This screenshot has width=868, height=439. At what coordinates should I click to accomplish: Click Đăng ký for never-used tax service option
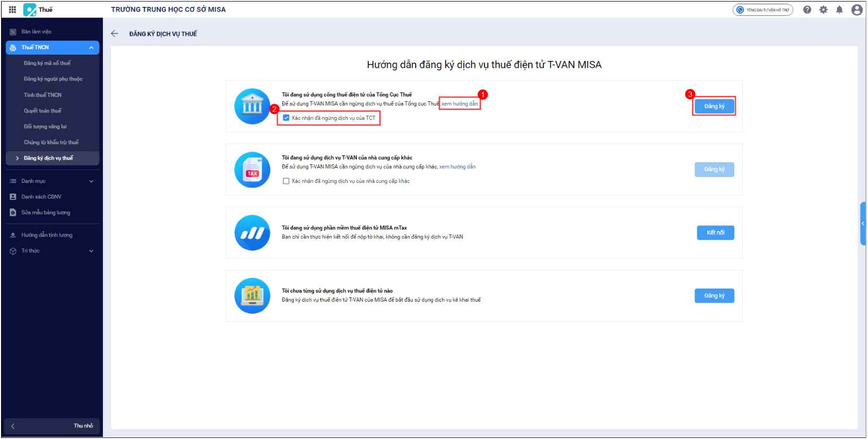tap(714, 296)
